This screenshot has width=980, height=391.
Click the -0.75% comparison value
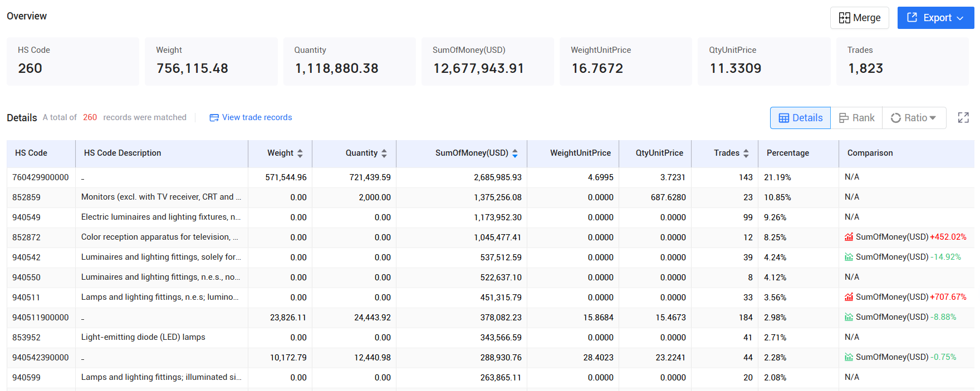coord(943,357)
